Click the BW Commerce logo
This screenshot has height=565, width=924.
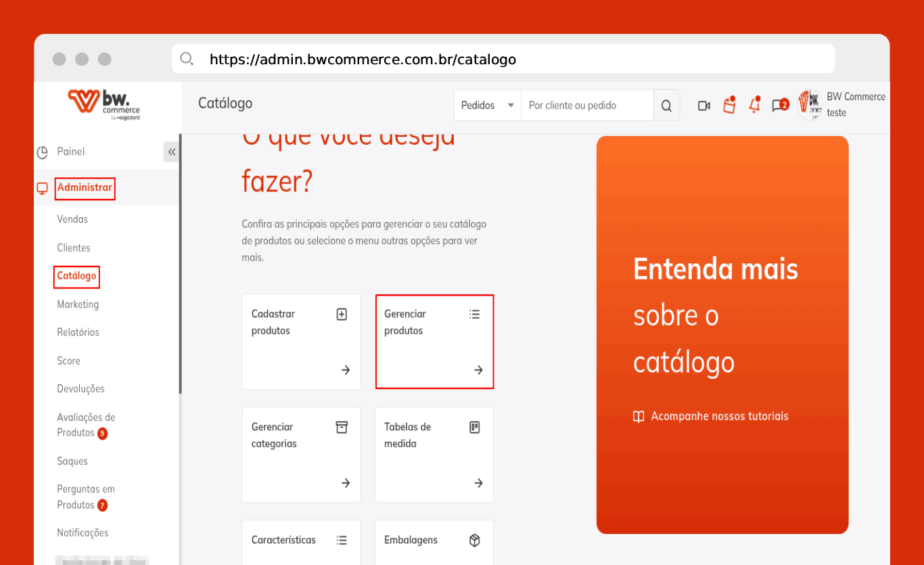pos(103,106)
